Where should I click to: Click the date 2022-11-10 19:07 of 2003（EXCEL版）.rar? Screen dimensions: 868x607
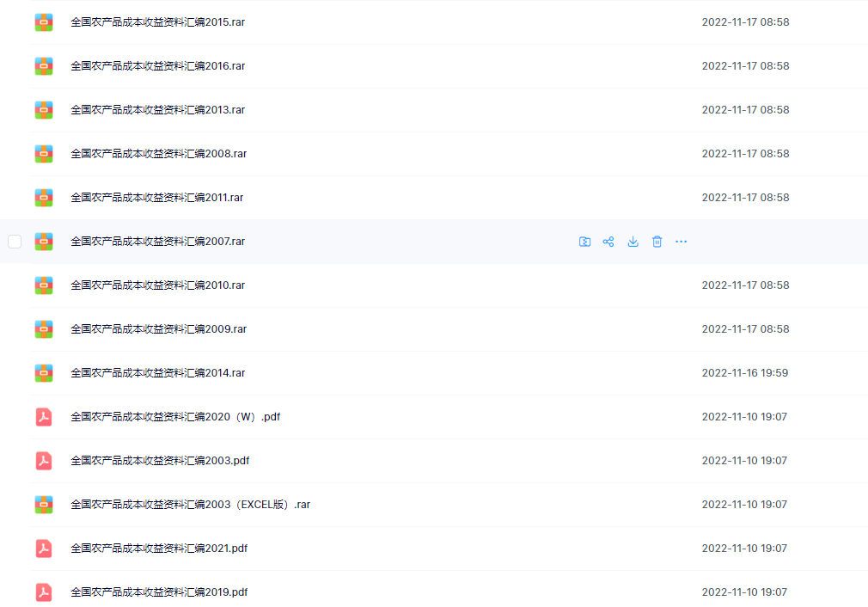point(744,504)
